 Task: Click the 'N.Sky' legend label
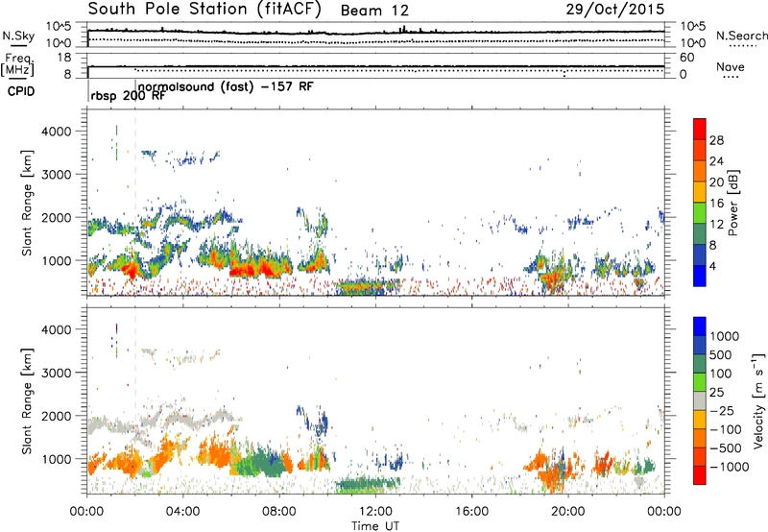(18, 36)
